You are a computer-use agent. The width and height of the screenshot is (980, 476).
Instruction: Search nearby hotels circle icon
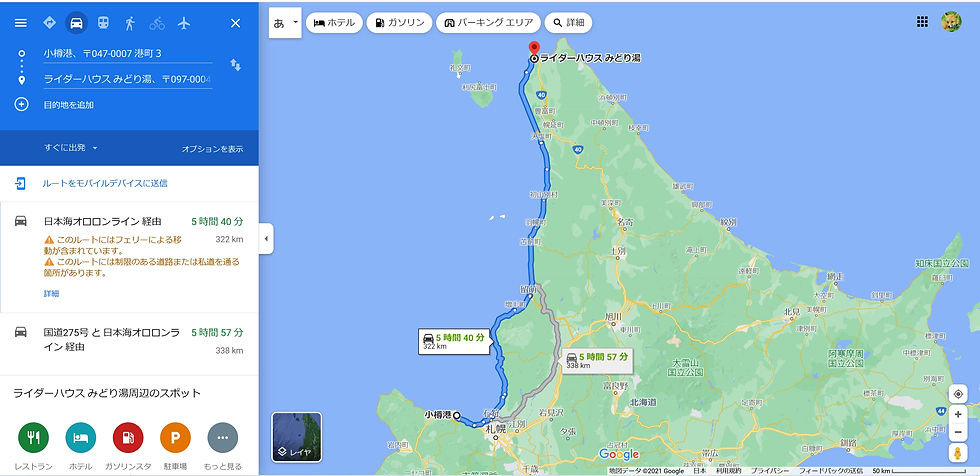click(x=81, y=438)
